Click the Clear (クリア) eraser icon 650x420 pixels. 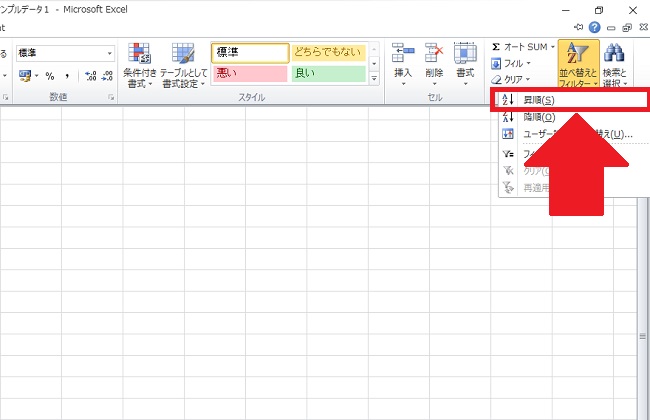(496, 79)
